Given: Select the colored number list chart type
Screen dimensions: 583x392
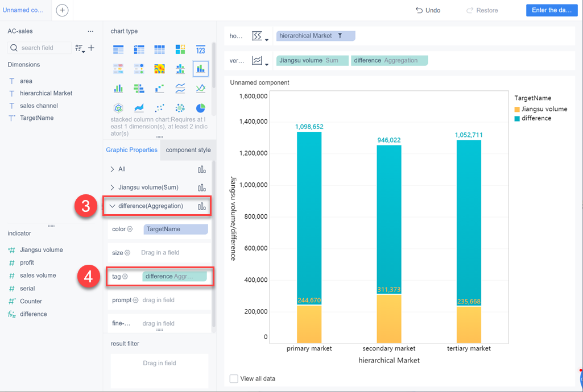Looking at the screenshot, I should click(x=118, y=69).
